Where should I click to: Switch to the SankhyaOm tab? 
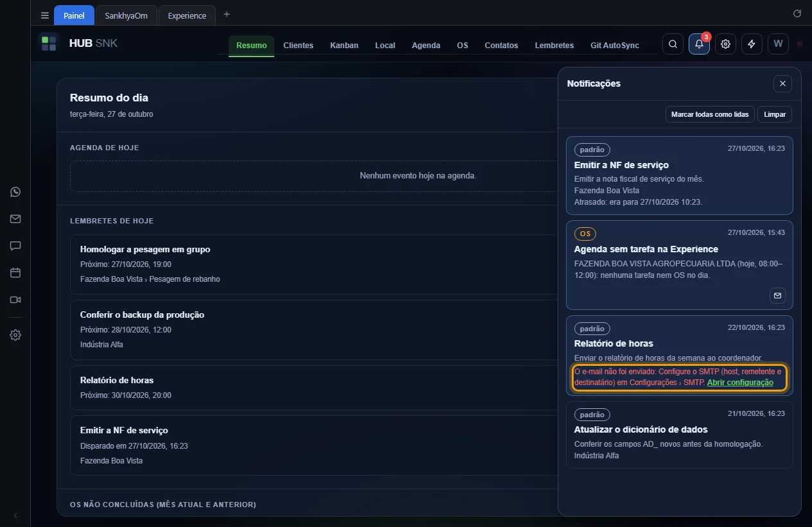pos(126,15)
